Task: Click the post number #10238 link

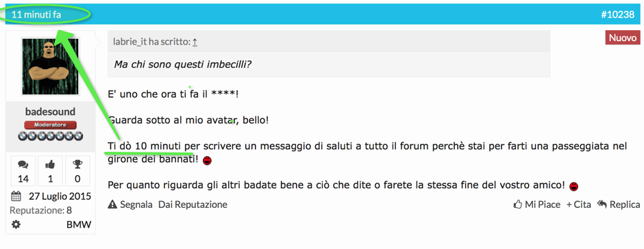Action: (x=617, y=15)
